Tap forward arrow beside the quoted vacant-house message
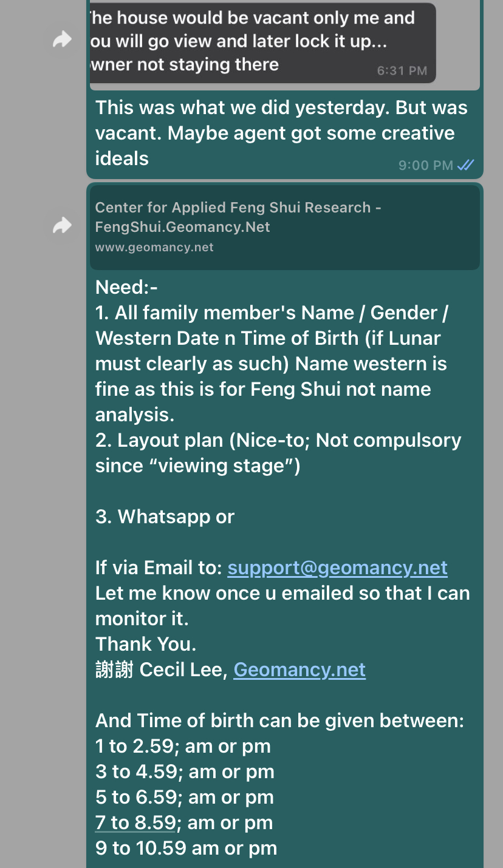This screenshot has height=868, width=503. click(x=62, y=40)
